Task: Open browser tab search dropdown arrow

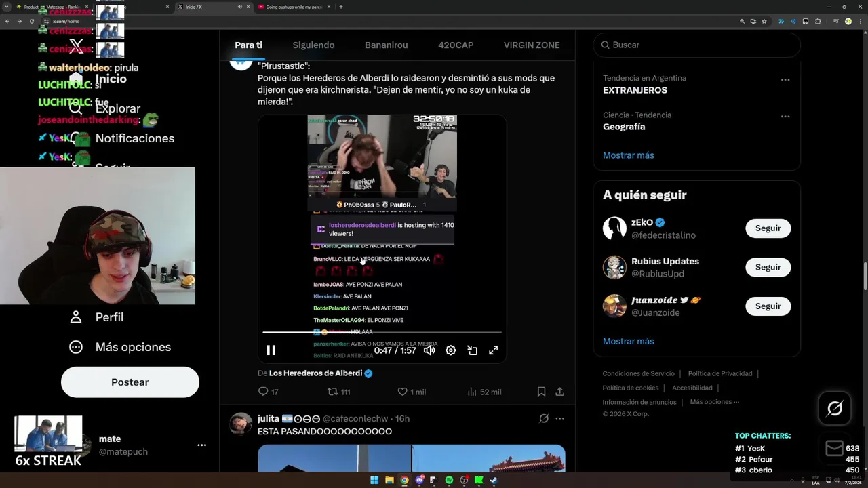Action: [7, 7]
